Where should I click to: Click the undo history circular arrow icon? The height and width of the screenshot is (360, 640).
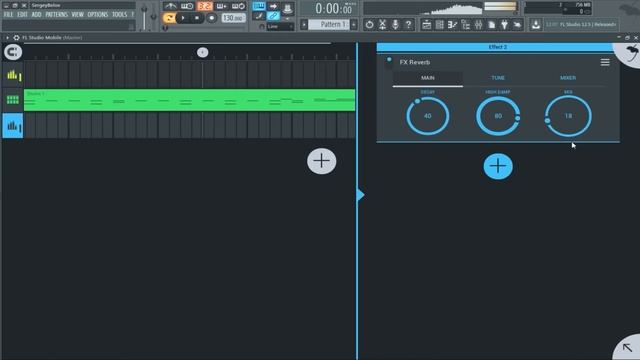click(x=369, y=24)
